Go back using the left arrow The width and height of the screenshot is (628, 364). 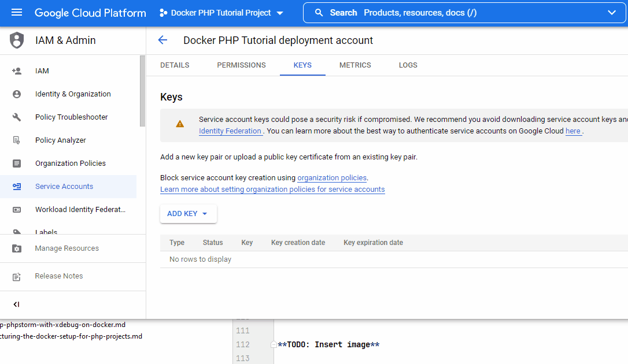162,40
